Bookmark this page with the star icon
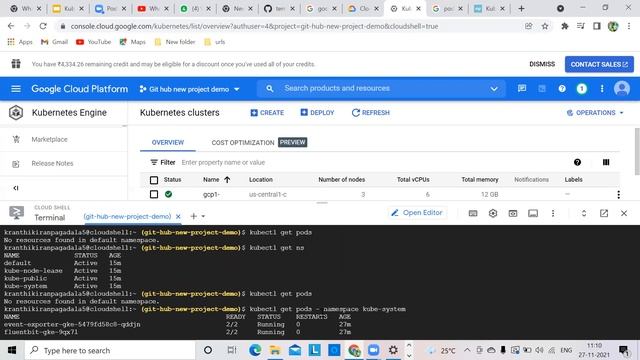Screen dimensions: 640x360 tap(545, 26)
